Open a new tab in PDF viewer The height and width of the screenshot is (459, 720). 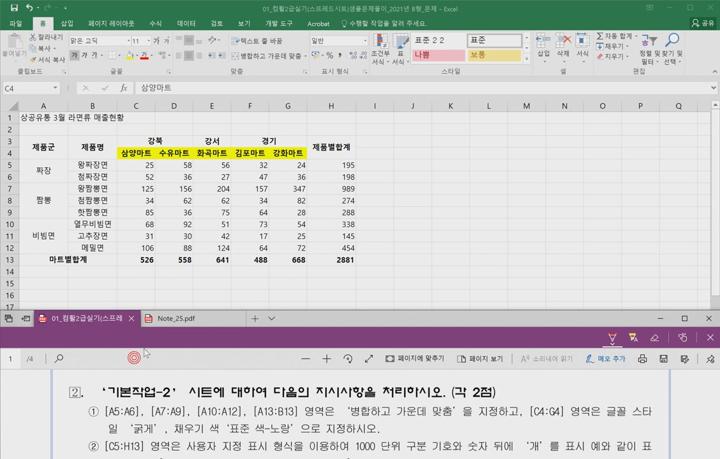coord(255,319)
